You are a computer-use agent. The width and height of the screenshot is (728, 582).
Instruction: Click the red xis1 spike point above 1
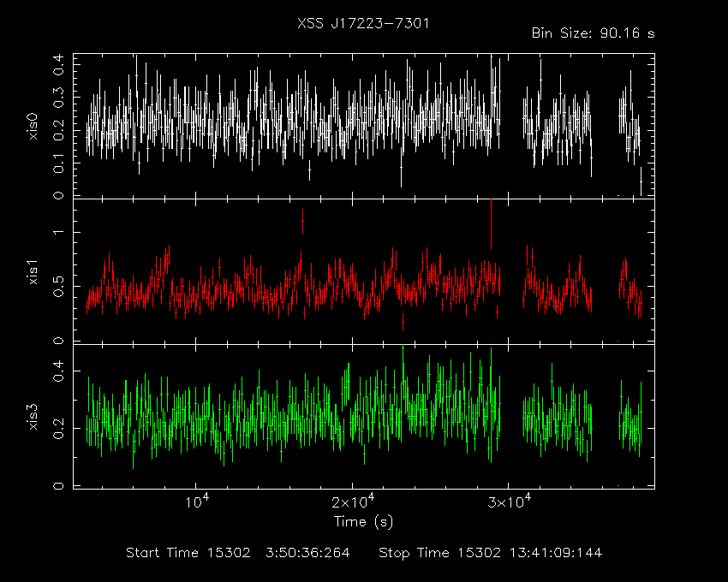coord(302,221)
